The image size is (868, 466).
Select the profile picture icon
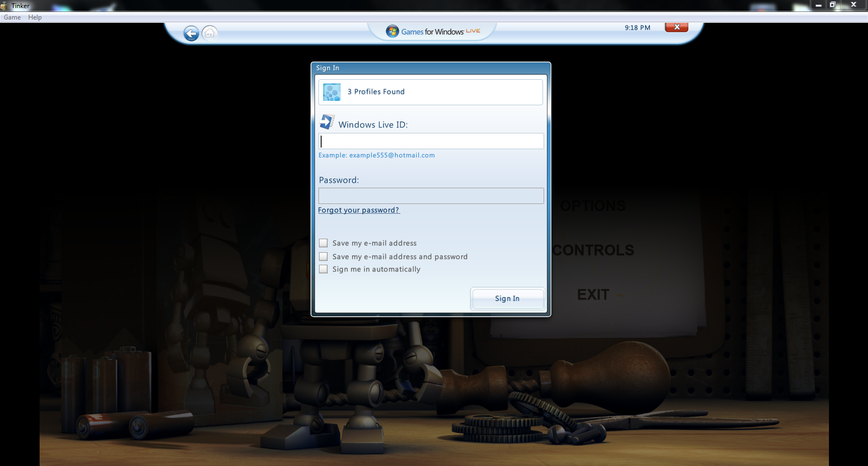(332, 92)
